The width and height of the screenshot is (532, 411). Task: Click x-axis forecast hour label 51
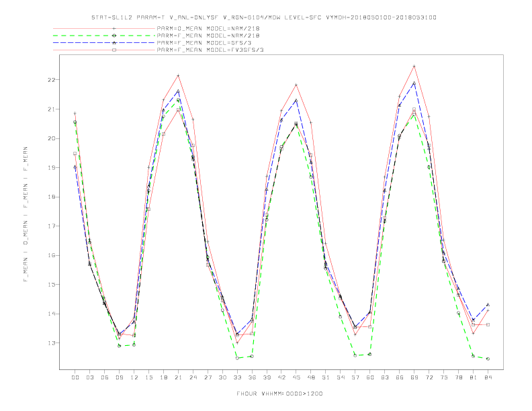tap(326, 377)
